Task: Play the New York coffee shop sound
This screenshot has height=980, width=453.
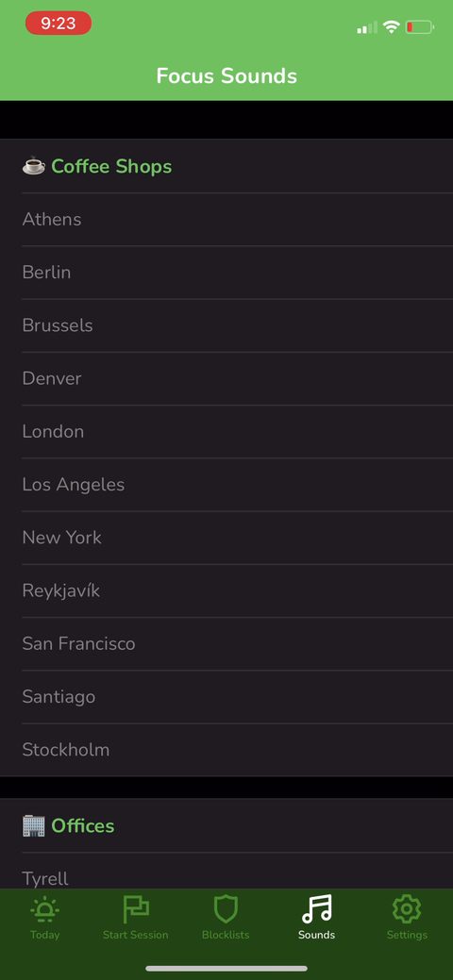Action: tap(226, 539)
